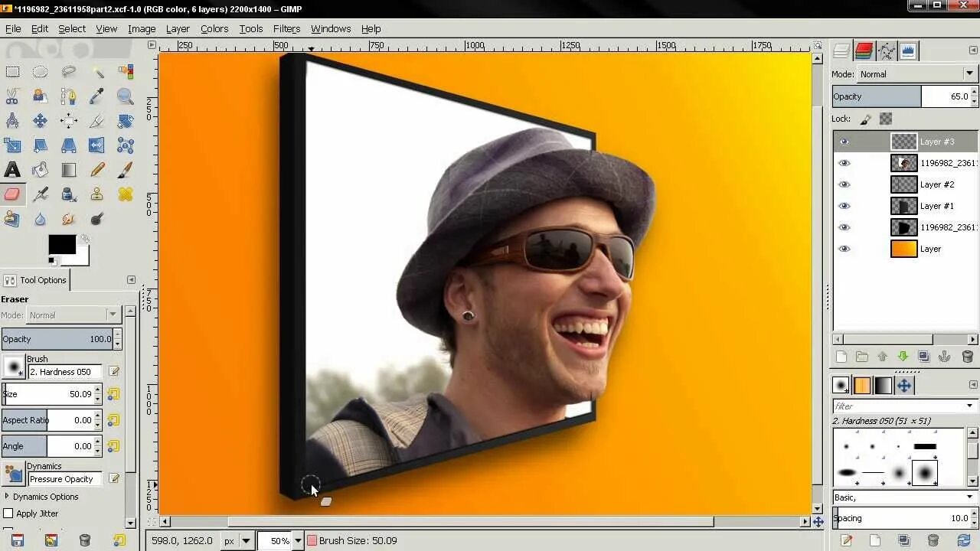Toggle link aspect ratio to brush default
The image size is (980, 551).
pos(113,420)
